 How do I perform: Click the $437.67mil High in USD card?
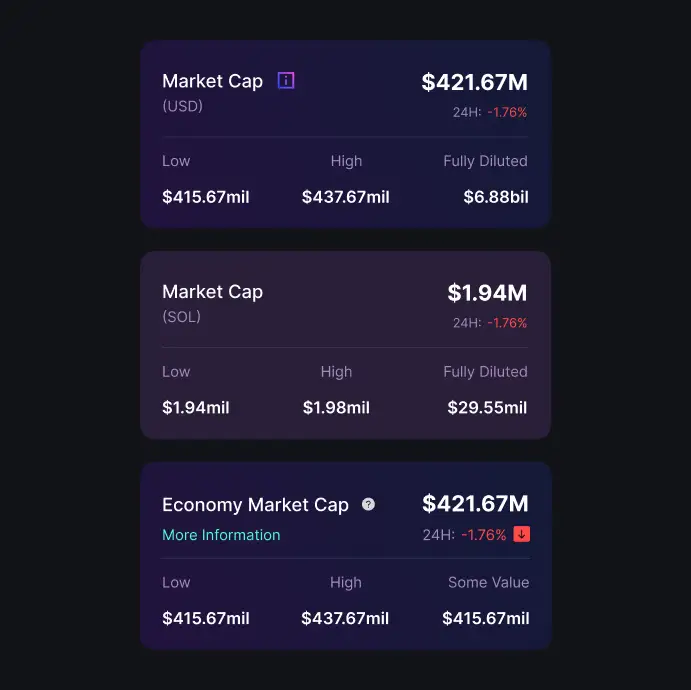pyautogui.click(x=346, y=197)
